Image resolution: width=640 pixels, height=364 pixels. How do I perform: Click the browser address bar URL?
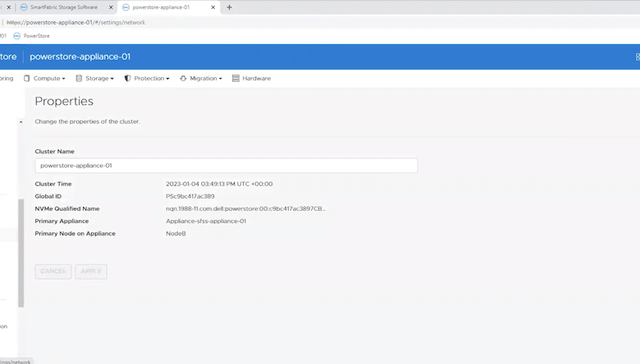tap(76, 22)
